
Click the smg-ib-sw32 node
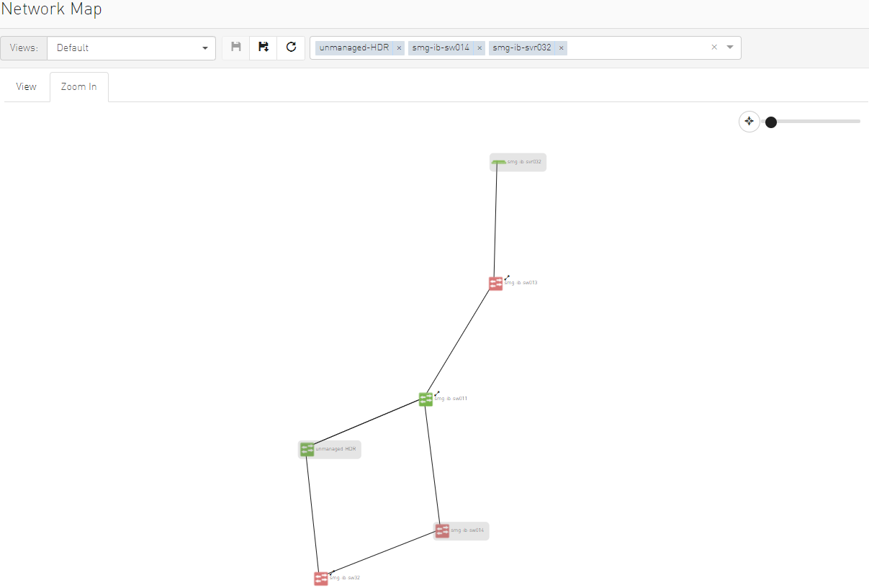(320, 578)
